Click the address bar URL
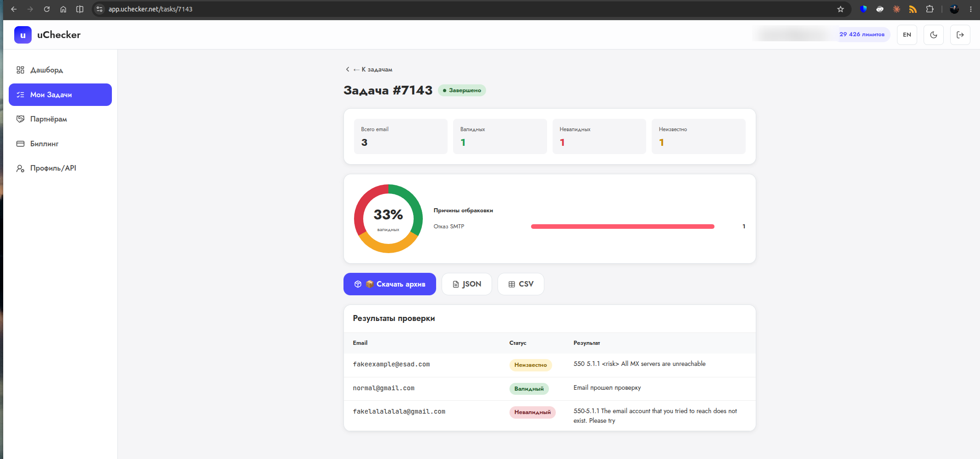Image resolution: width=980 pixels, height=459 pixels. pyautogui.click(x=150, y=9)
